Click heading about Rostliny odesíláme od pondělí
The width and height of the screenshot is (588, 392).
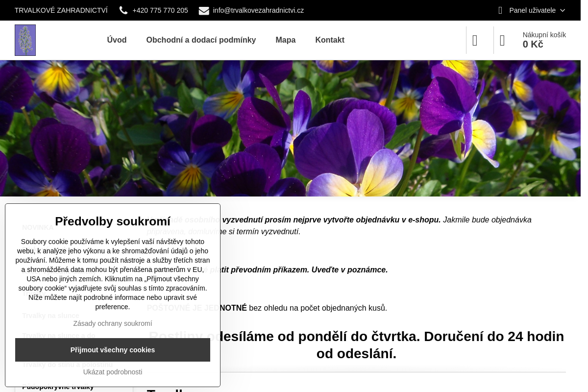[356, 345]
